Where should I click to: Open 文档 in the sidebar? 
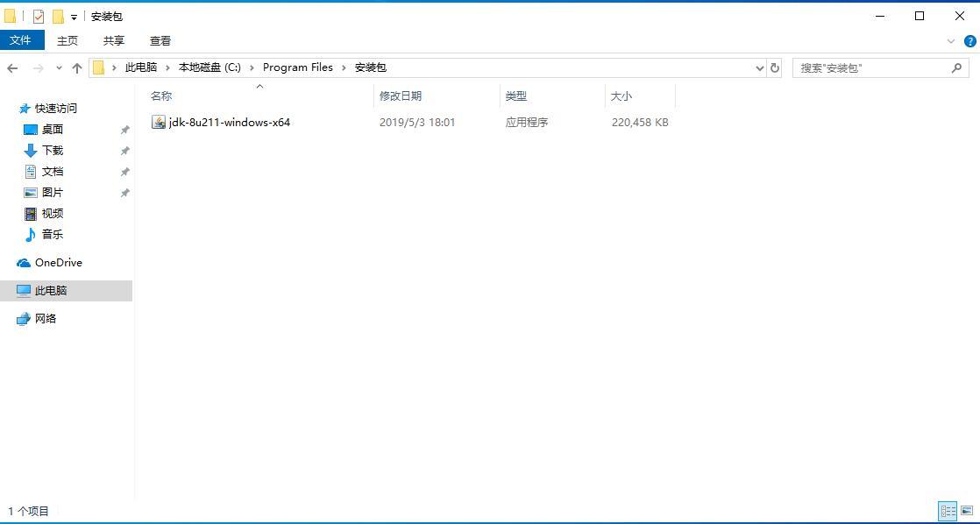tap(53, 172)
